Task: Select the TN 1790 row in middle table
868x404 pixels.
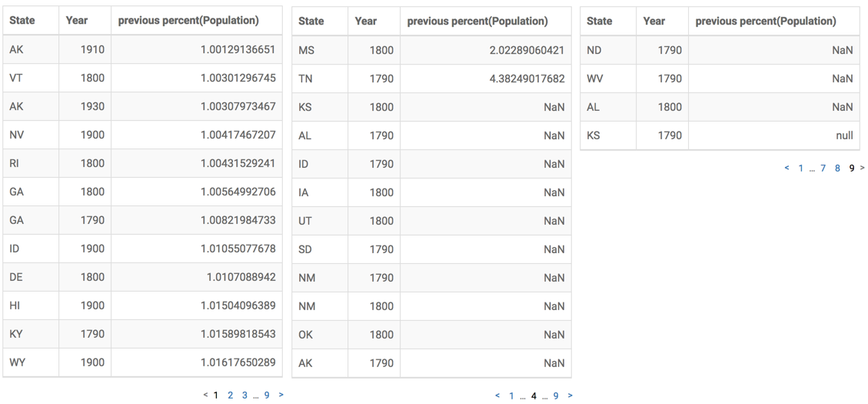Action: point(431,78)
